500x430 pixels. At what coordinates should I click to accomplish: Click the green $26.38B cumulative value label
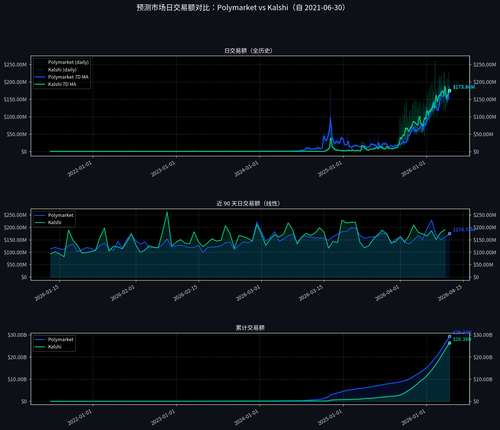[462, 339]
